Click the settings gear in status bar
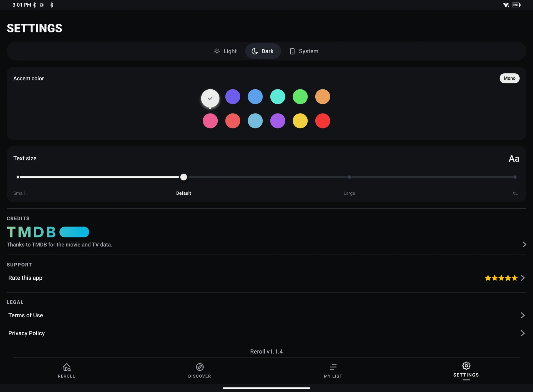The height and width of the screenshot is (392, 533). click(x=42, y=5)
